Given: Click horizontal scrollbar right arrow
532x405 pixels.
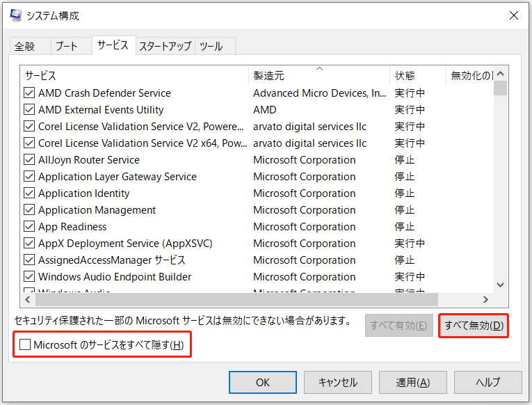Looking at the screenshot, I should (485, 299).
